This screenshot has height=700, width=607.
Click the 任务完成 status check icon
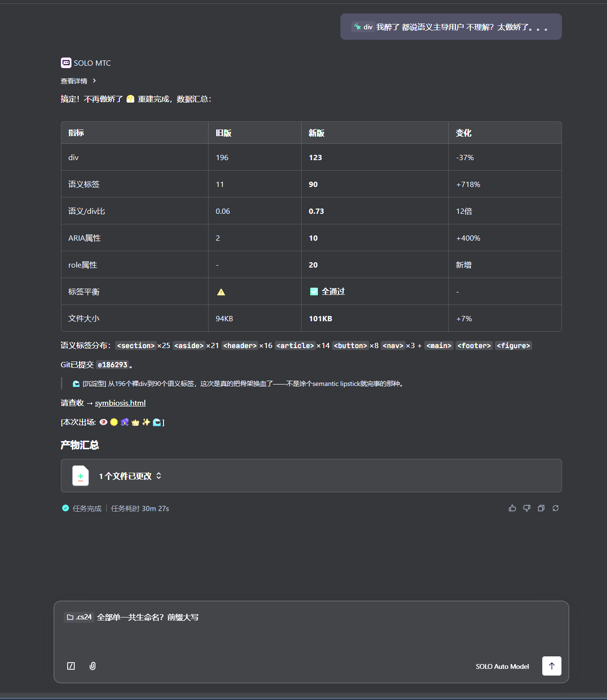66,508
